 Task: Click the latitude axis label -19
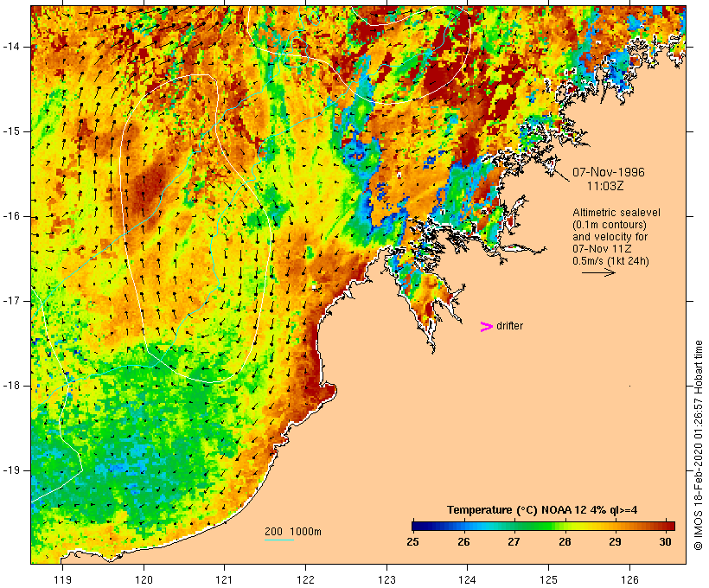[11, 470]
